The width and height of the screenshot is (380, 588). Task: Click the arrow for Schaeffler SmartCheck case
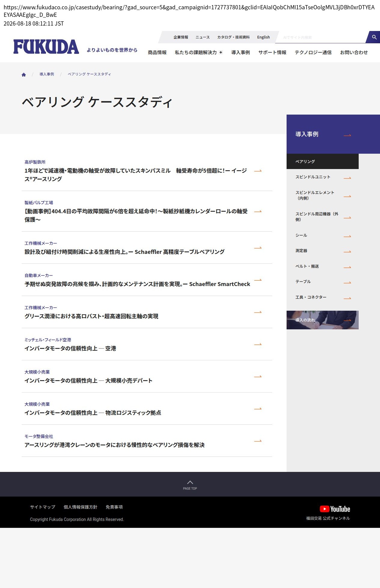[258, 280]
